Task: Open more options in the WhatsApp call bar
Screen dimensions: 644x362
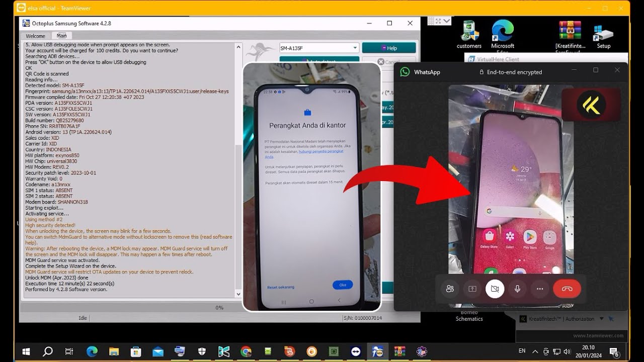Action: point(539,289)
